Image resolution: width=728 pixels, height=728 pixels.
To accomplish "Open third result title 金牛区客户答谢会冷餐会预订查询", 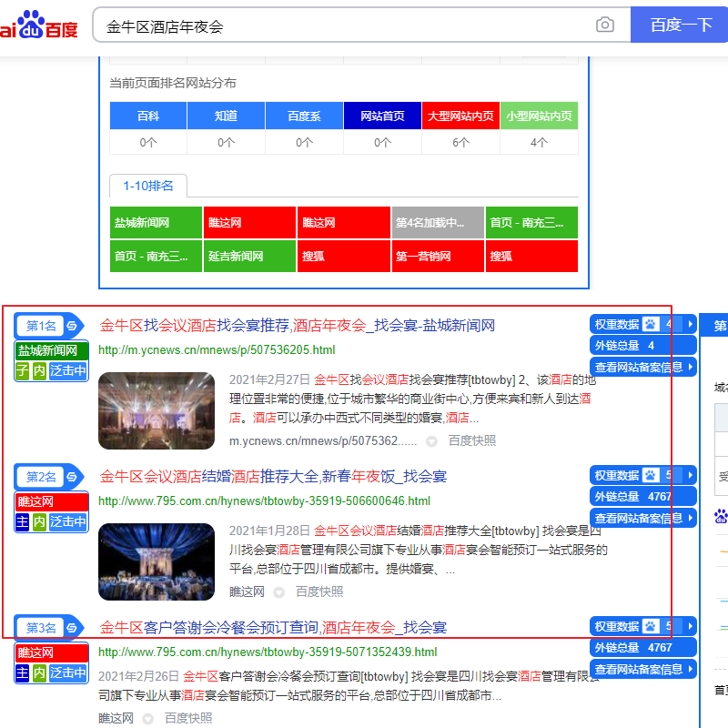I will pos(273,627).
